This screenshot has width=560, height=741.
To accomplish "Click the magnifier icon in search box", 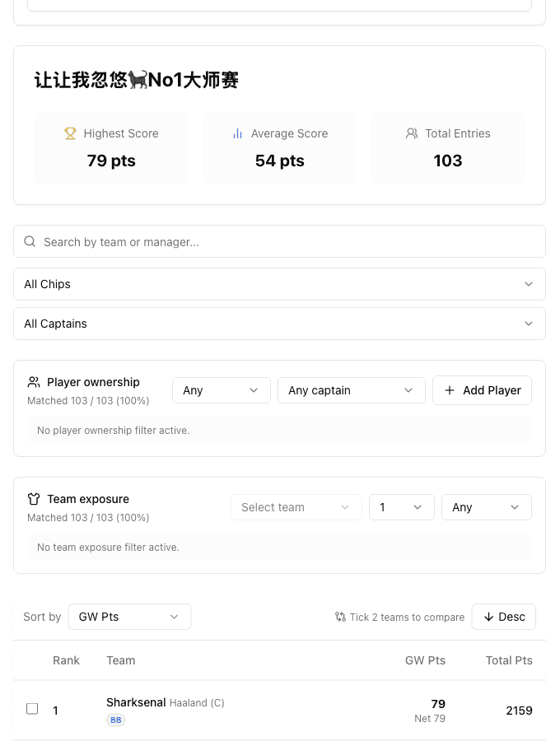I will point(30,241).
